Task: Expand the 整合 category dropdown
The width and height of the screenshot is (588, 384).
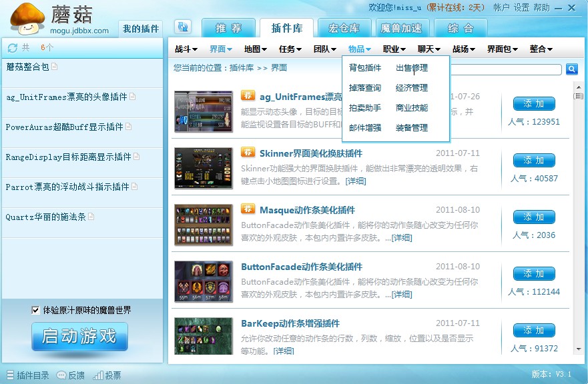Action: point(541,49)
